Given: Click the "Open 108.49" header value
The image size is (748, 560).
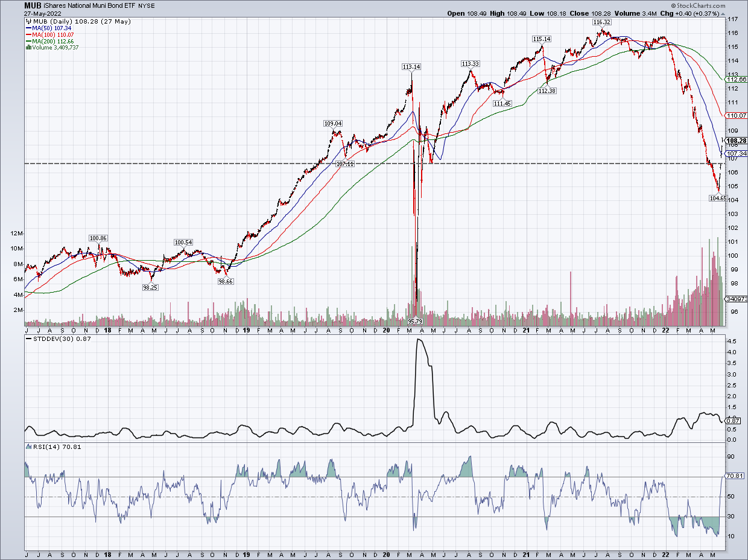Looking at the screenshot, I should tap(468, 13).
